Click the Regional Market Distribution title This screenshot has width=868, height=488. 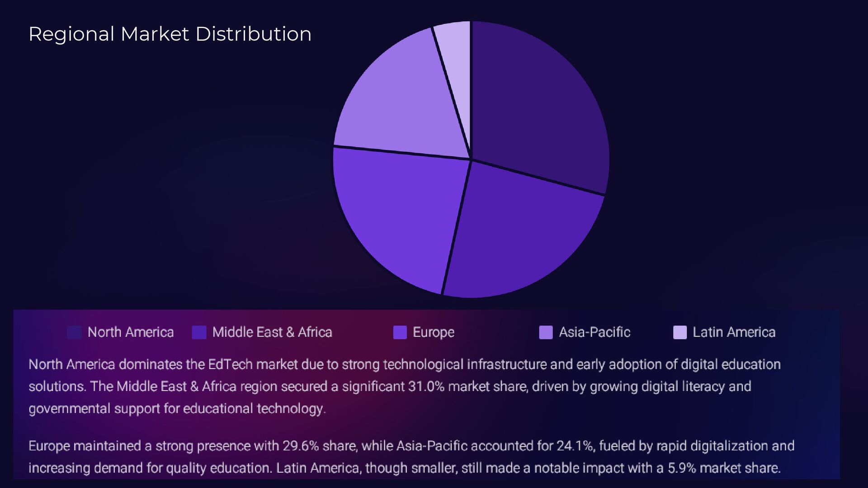[170, 34]
